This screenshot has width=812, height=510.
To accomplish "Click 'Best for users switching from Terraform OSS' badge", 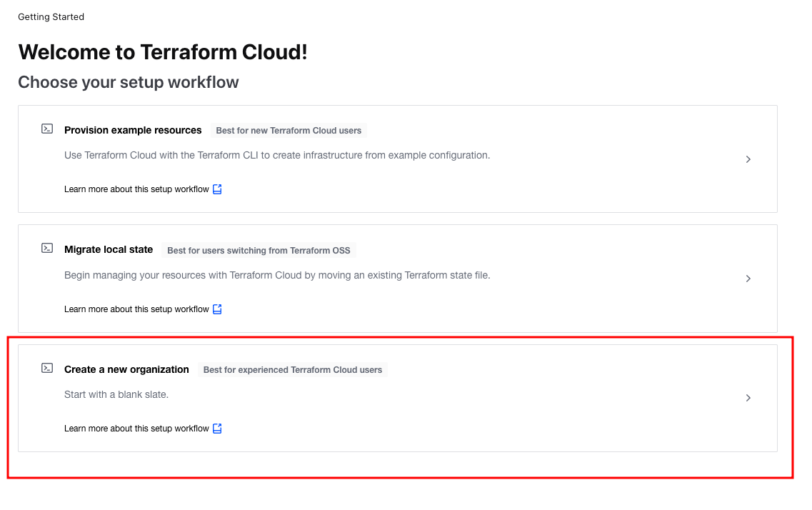I will pyautogui.click(x=259, y=251).
